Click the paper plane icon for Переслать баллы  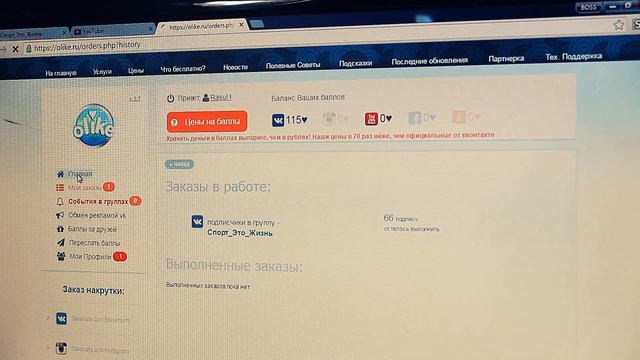click(x=61, y=243)
